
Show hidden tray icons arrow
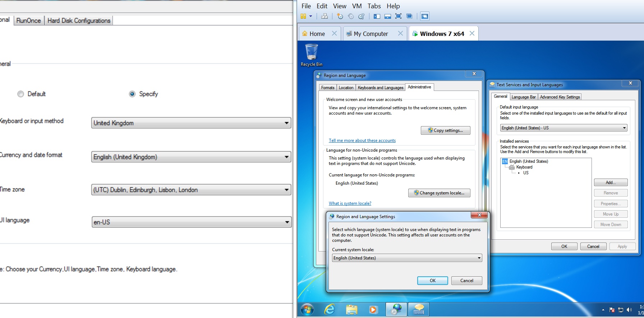pos(603,310)
